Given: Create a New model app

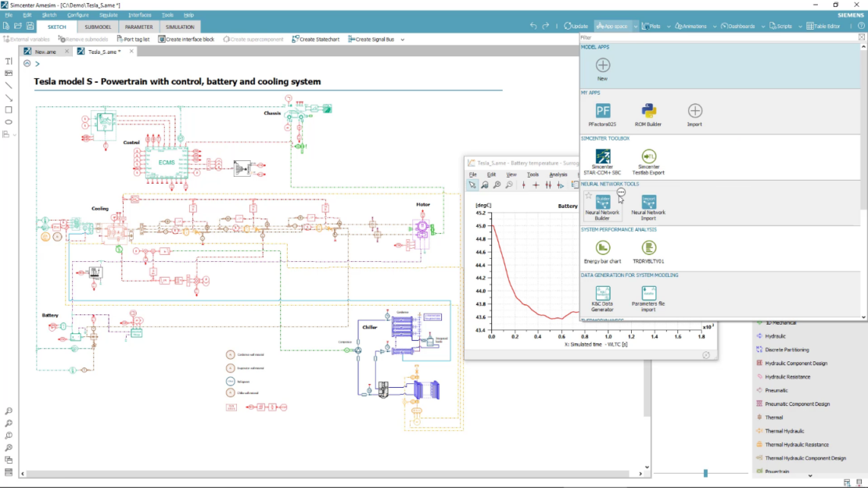Looking at the screenshot, I should 603,65.
